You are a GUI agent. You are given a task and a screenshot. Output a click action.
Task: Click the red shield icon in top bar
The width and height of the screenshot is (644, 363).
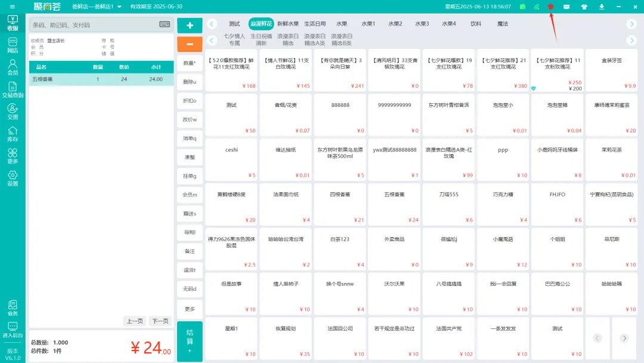[x=550, y=7]
